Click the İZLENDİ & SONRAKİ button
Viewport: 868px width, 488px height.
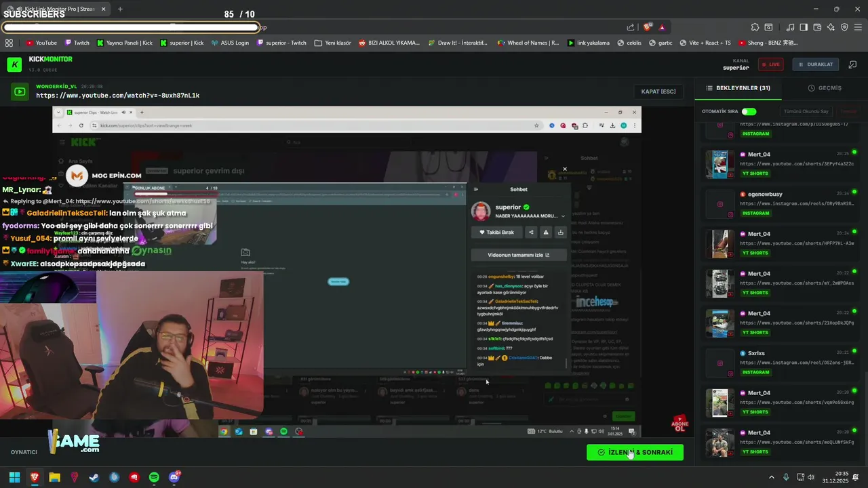tap(635, 452)
